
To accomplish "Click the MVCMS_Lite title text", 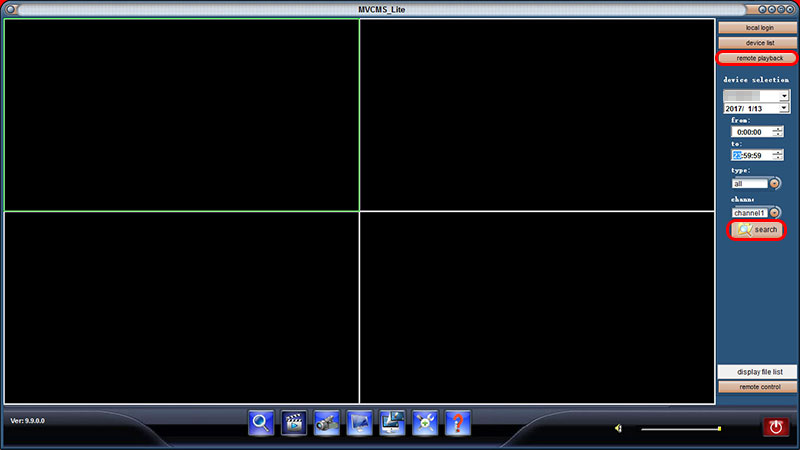I will tap(382, 9).
